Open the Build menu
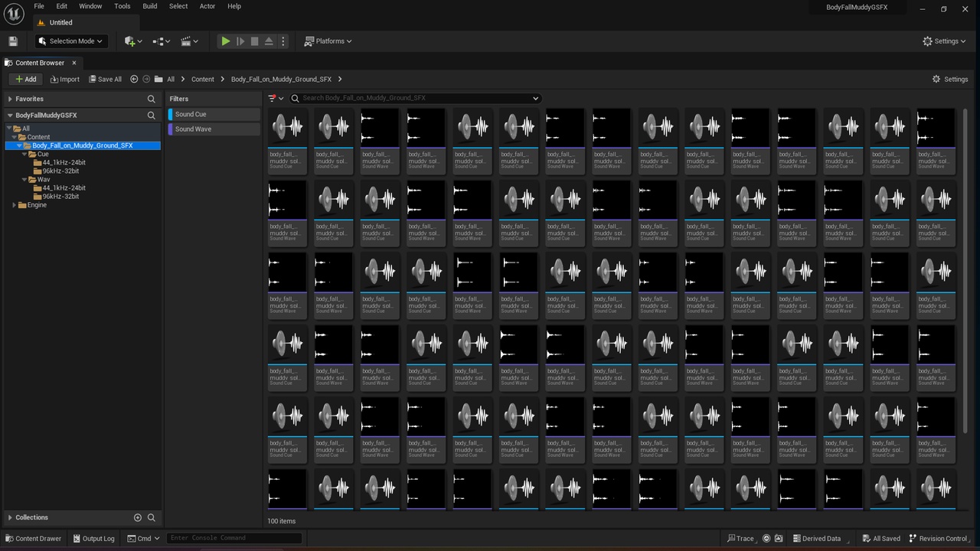 point(150,6)
